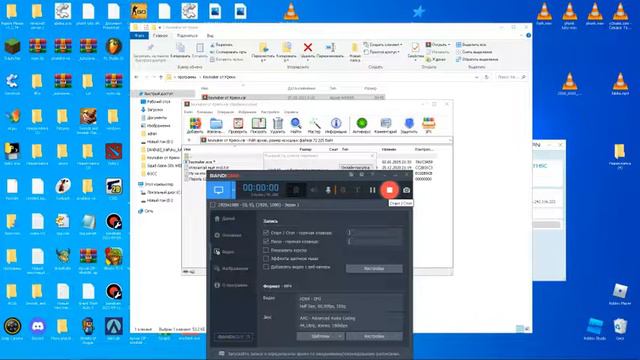640x360 pixels.
Task: Pause the Bandicam recording
Action: pos(372,190)
